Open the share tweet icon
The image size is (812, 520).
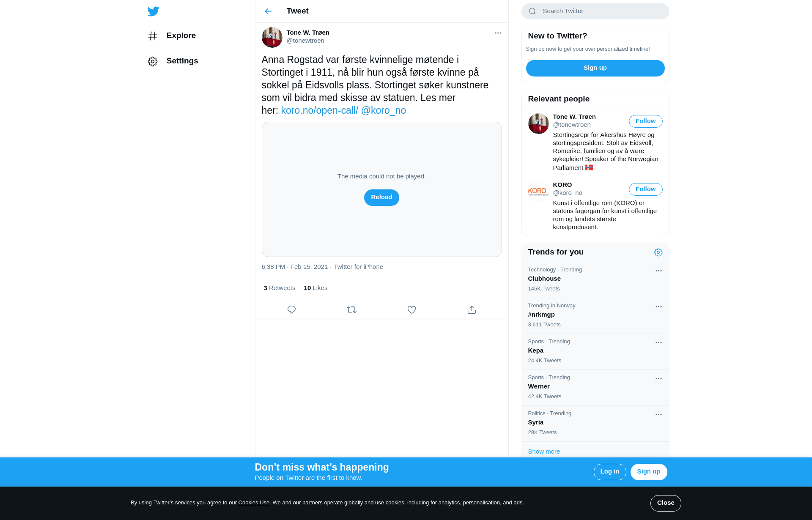pos(472,310)
